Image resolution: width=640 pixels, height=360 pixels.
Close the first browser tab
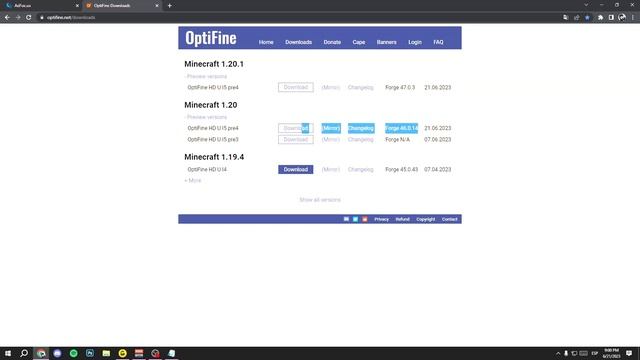(x=77, y=6)
